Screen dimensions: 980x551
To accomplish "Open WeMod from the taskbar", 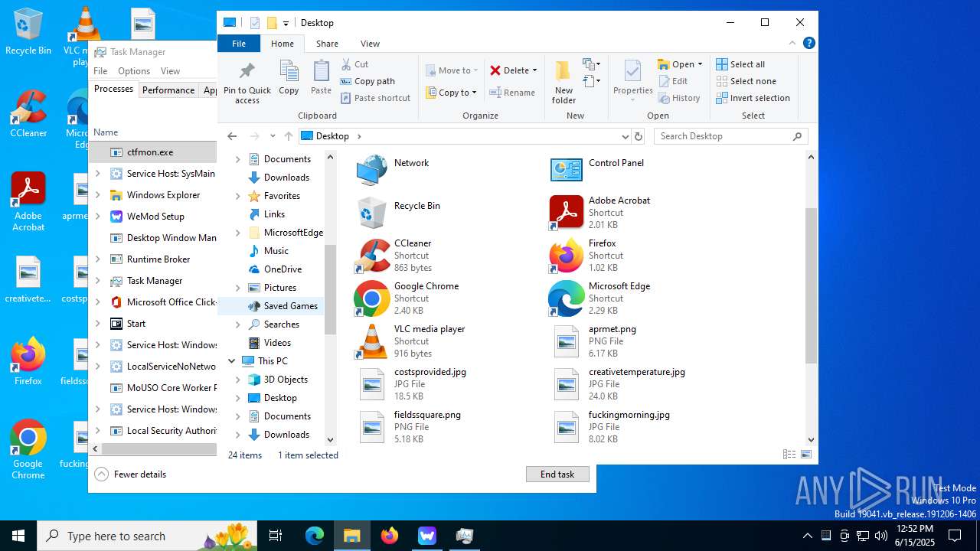I will pyautogui.click(x=427, y=536).
